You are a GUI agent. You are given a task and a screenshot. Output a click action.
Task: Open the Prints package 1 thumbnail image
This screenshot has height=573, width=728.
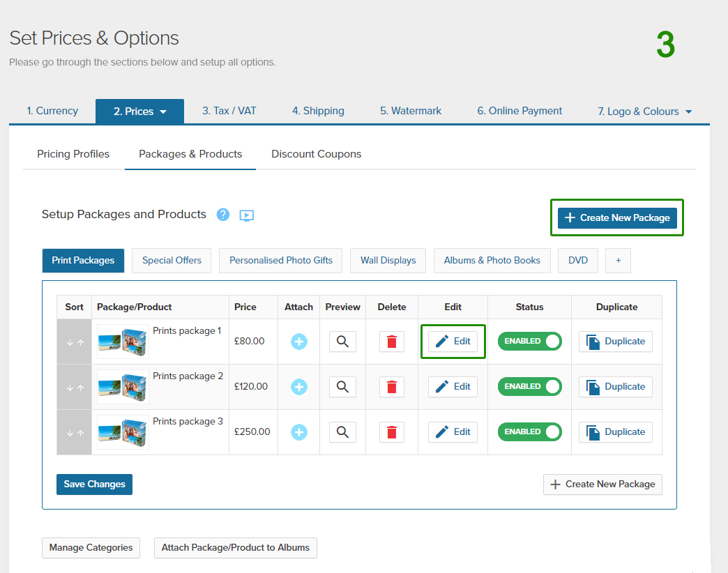[123, 342]
